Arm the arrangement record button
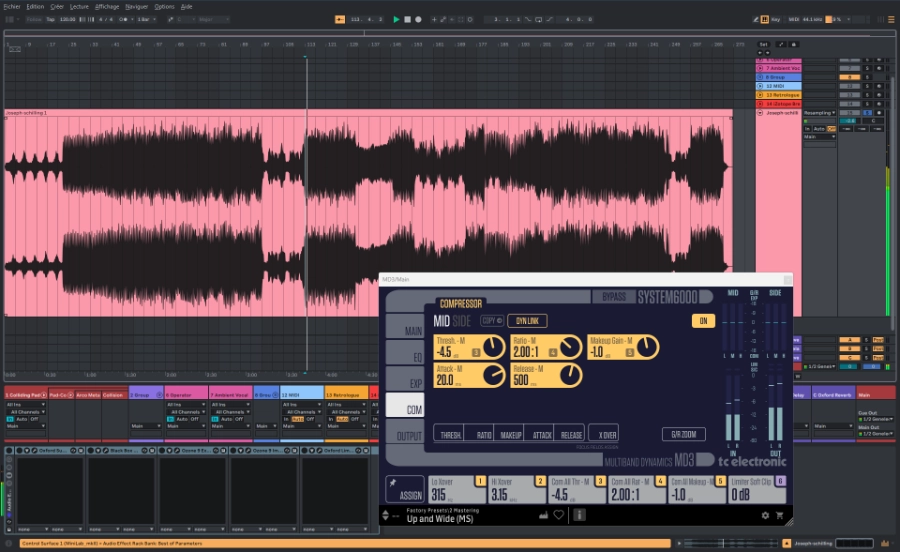Image resolution: width=900 pixels, height=552 pixels. 418,20
